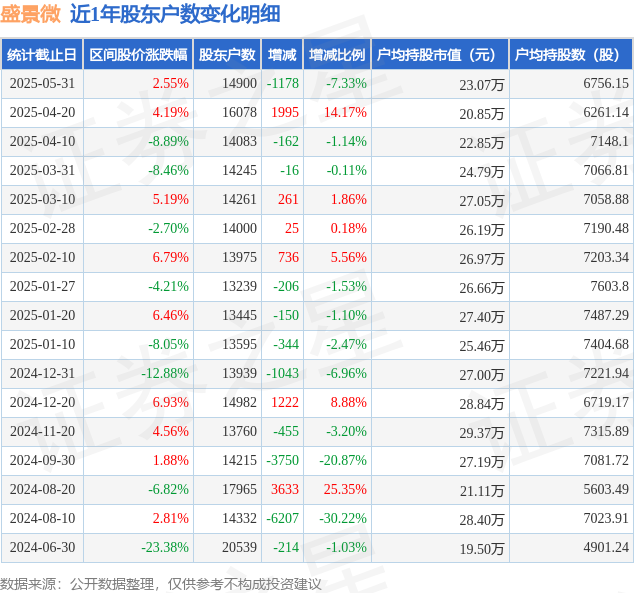Click average shares value 5603.49
634x593 pixels.
pos(606,490)
